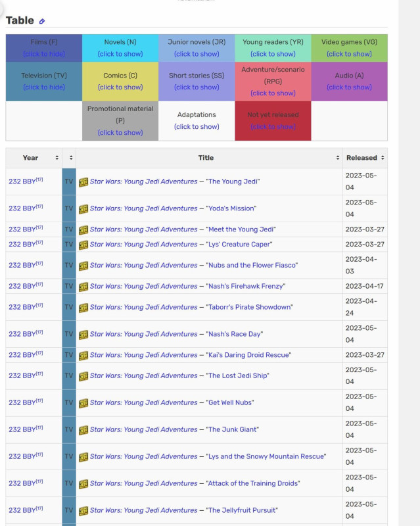Click TV cell in "The Junk Giant" row

69,430
